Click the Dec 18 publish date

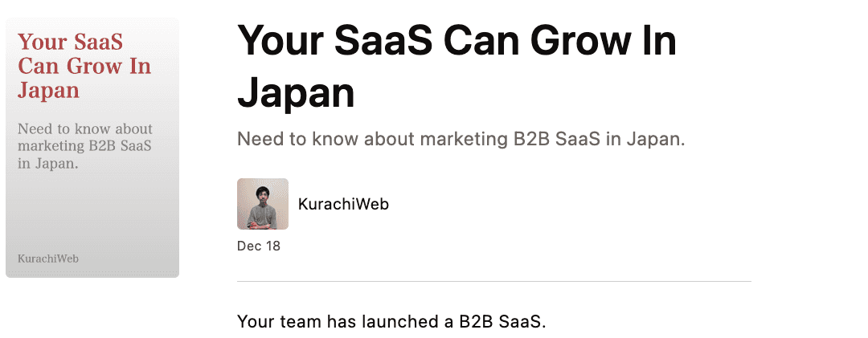tap(259, 246)
